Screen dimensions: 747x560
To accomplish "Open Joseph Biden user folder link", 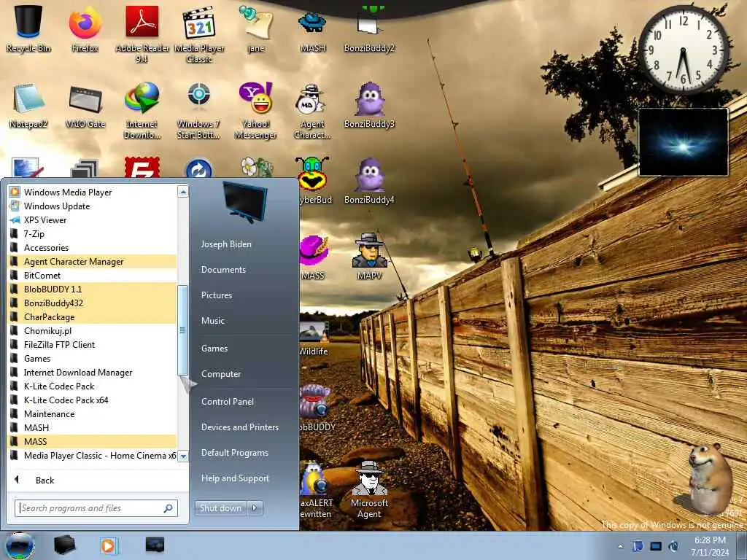I will coord(226,244).
